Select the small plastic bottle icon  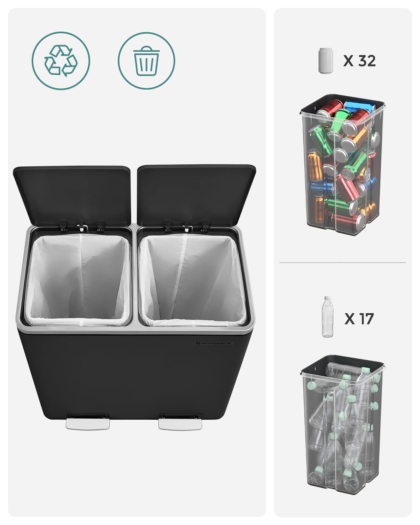(x=328, y=317)
